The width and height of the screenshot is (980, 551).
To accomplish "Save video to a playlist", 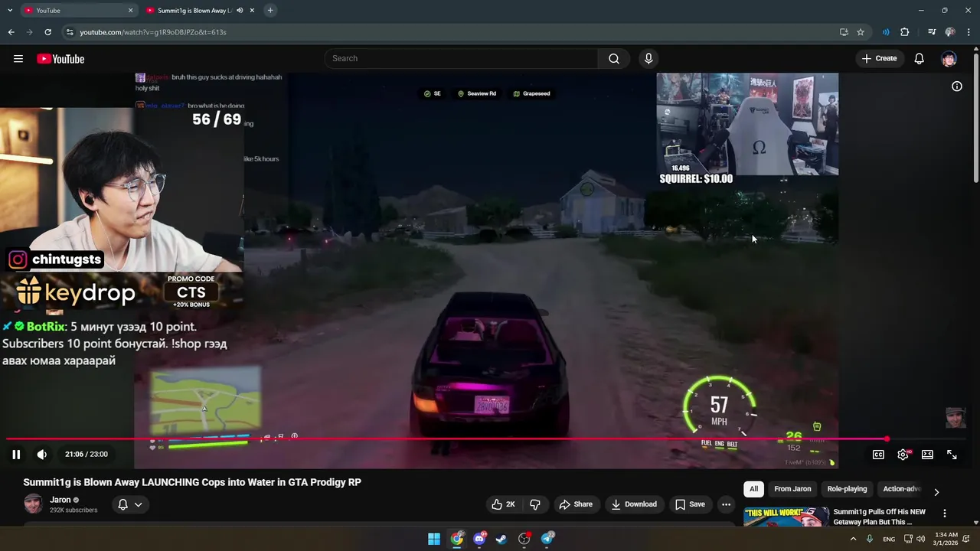I will pyautogui.click(x=689, y=504).
